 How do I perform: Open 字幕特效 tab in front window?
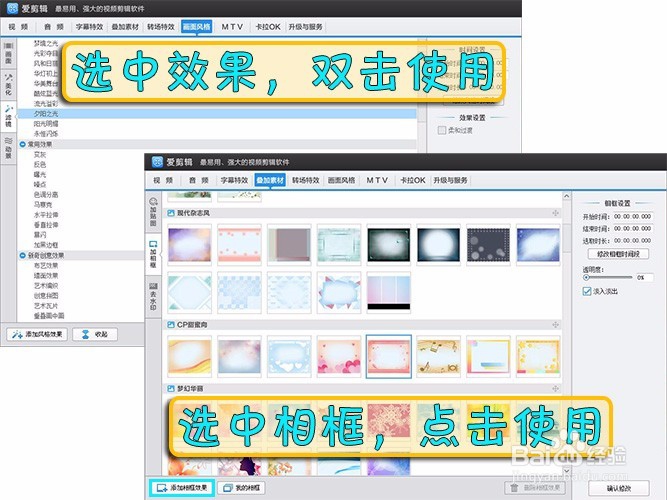[x=234, y=180]
